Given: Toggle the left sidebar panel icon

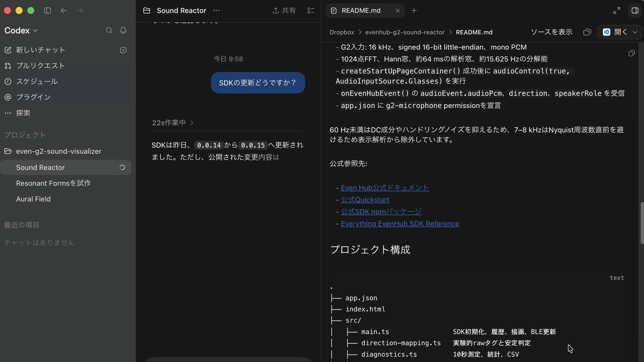Looking at the screenshot, I should (x=47, y=10).
